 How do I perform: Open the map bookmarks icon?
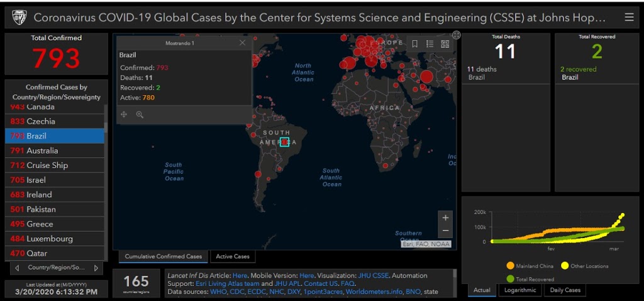point(414,43)
